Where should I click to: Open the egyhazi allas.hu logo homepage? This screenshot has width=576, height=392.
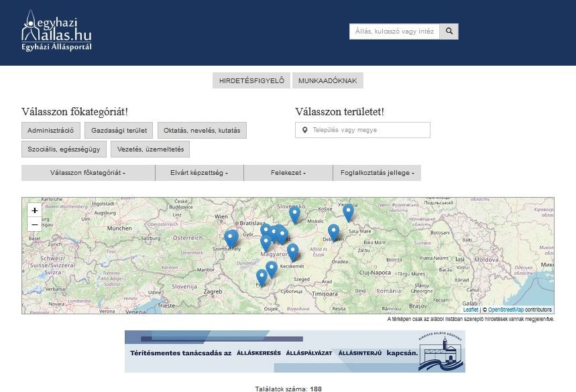(x=57, y=31)
